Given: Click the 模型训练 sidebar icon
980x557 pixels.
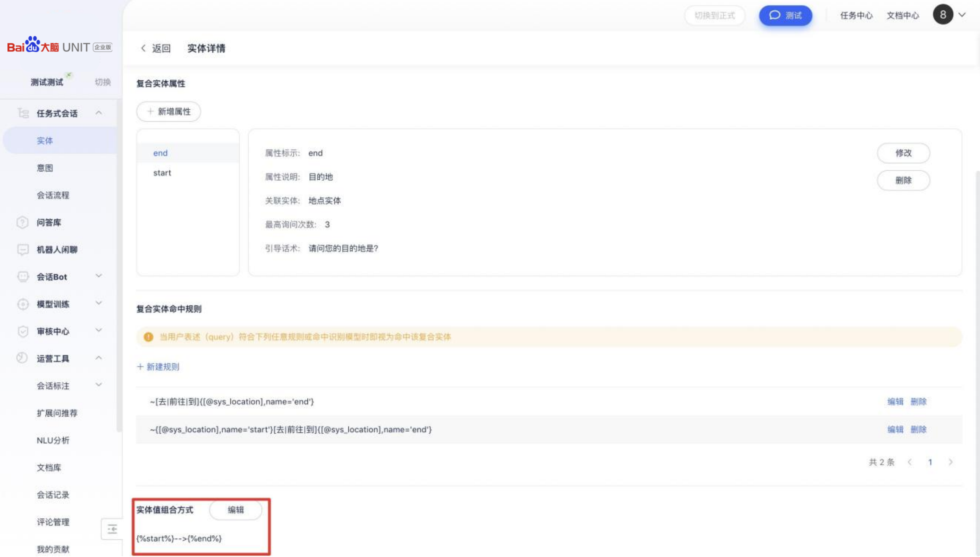Looking at the screenshot, I should (22, 304).
